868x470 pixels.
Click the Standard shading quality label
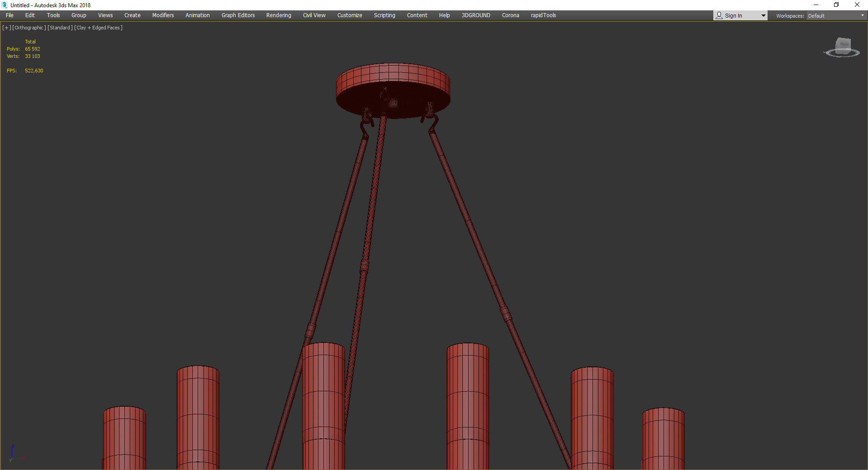click(60, 28)
